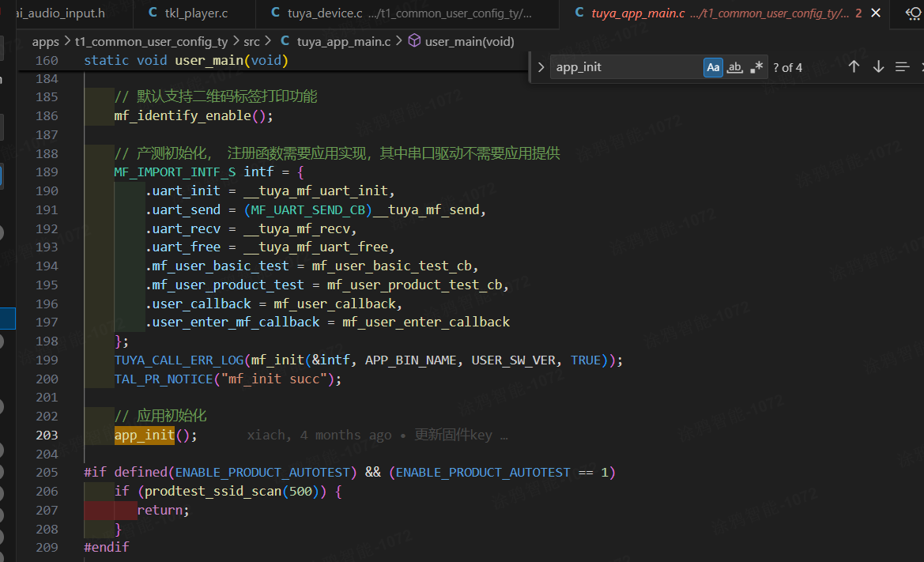
Task: Click mf_user_basic_test_cb on line 194
Action: point(392,266)
